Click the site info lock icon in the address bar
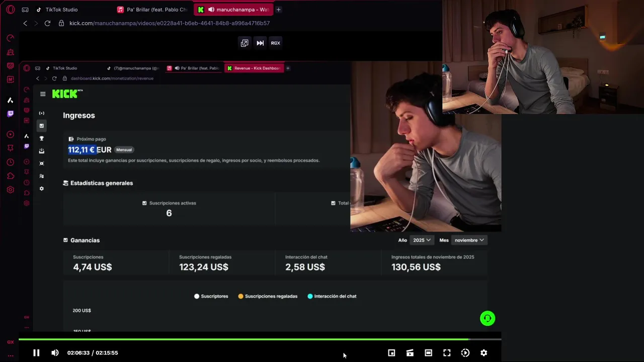644x362 pixels. [x=61, y=23]
